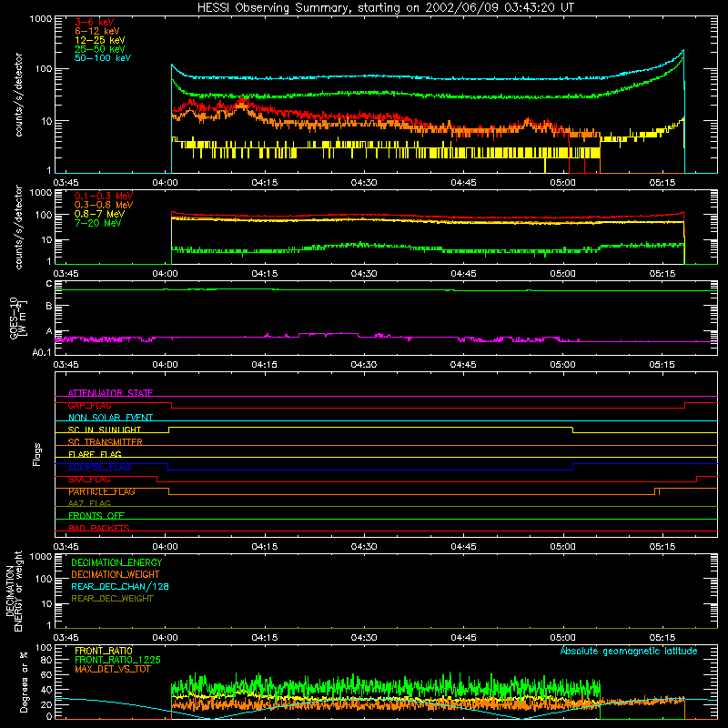
Task: Pick the FLARE_FLAG label
Action: pyautogui.click(x=95, y=454)
